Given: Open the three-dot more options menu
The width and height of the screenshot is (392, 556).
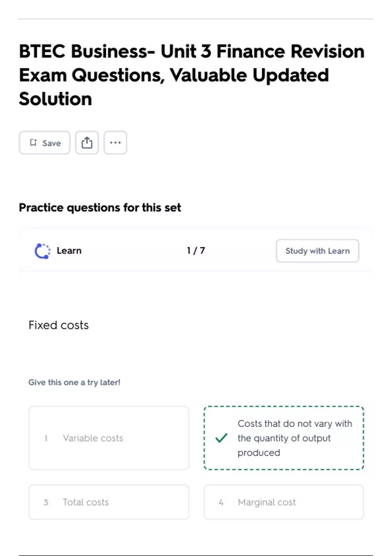Looking at the screenshot, I should [x=115, y=143].
